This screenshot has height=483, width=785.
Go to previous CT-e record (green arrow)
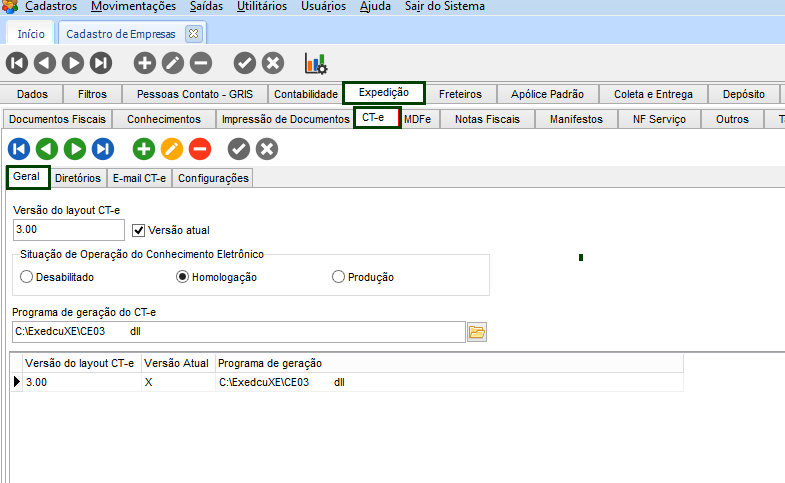(x=47, y=149)
